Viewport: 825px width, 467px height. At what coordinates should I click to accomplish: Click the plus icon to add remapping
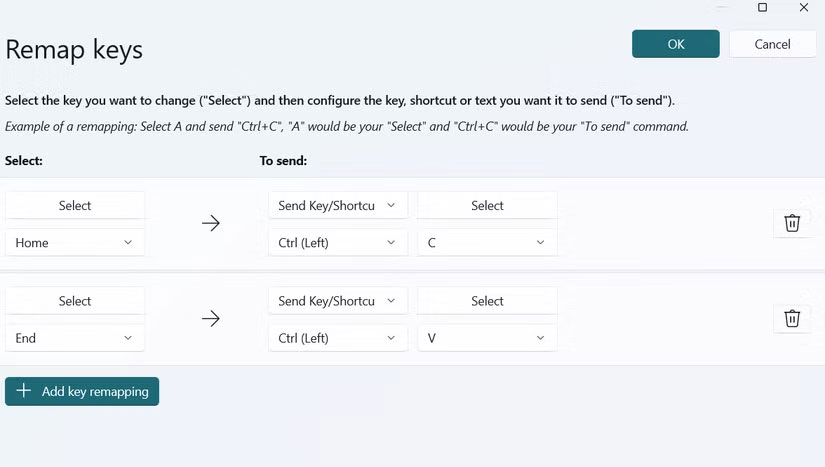click(24, 392)
